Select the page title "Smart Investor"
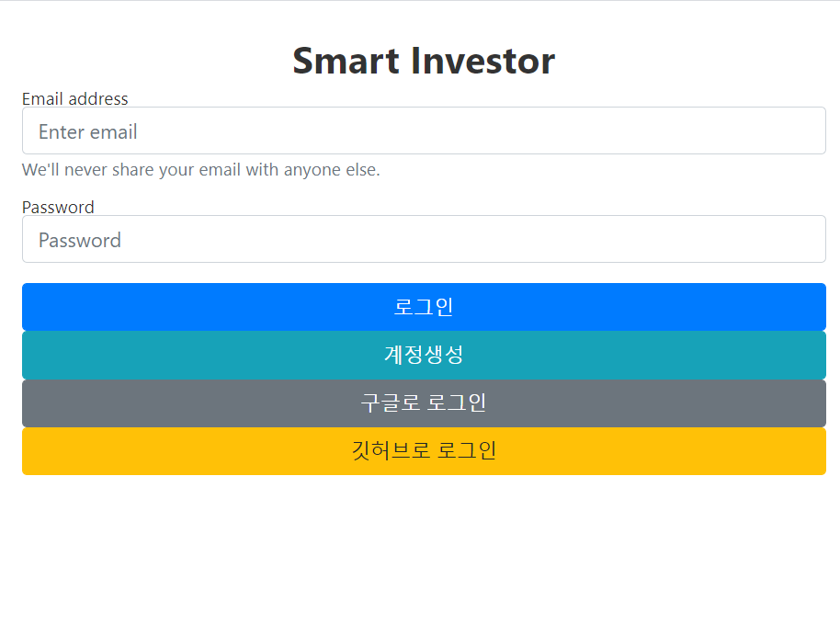Viewport: 840px width, 635px height. [424, 61]
